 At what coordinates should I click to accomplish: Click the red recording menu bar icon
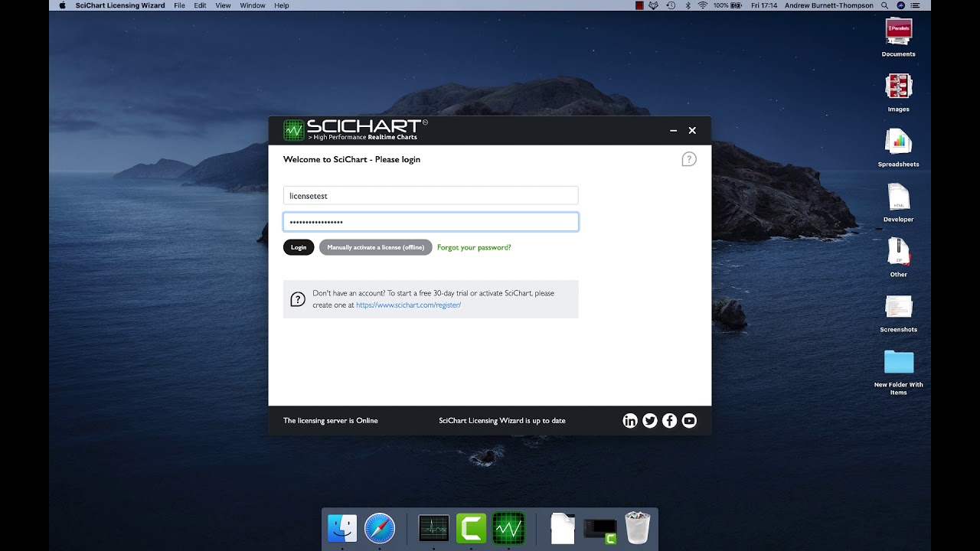coord(640,5)
